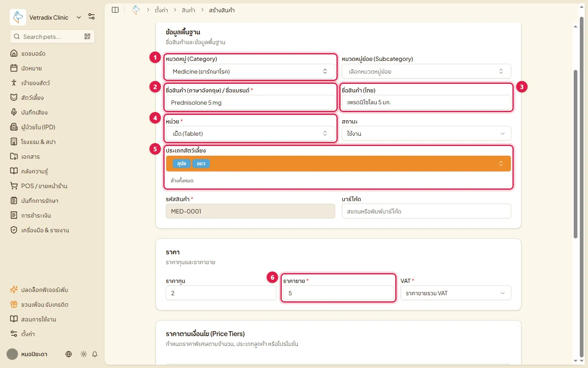Click the QR scan icon in search box

[x=87, y=37]
